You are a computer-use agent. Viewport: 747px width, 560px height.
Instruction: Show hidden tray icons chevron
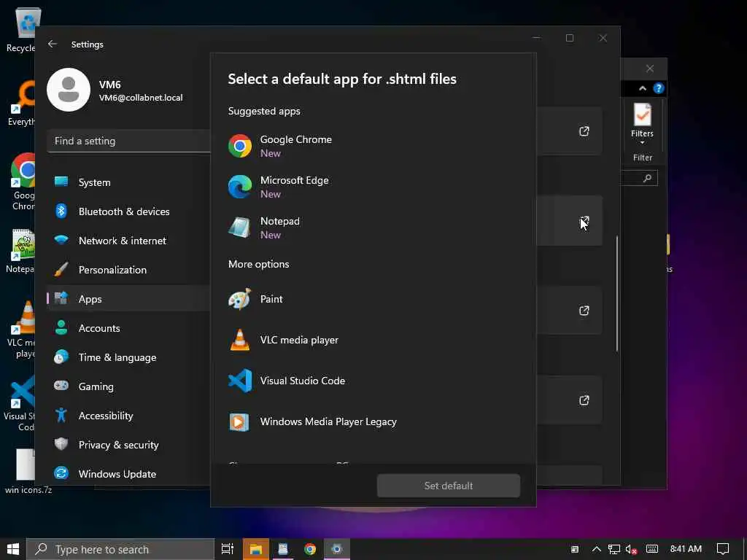596,549
